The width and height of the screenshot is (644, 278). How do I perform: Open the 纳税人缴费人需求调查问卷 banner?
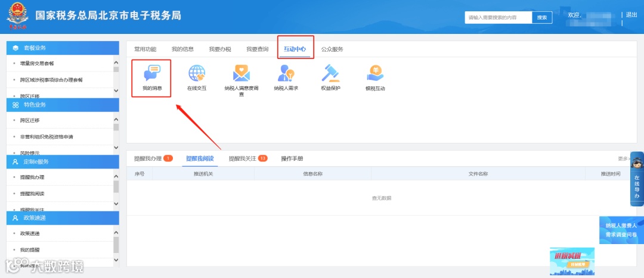[621, 230]
